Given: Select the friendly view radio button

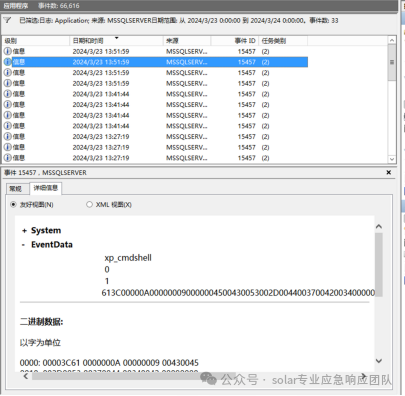Looking at the screenshot, I should click(x=13, y=204).
